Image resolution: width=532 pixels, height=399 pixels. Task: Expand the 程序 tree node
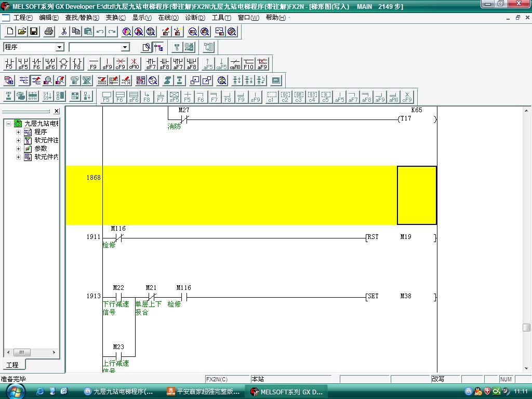pyautogui.click(x=19, y=132)
